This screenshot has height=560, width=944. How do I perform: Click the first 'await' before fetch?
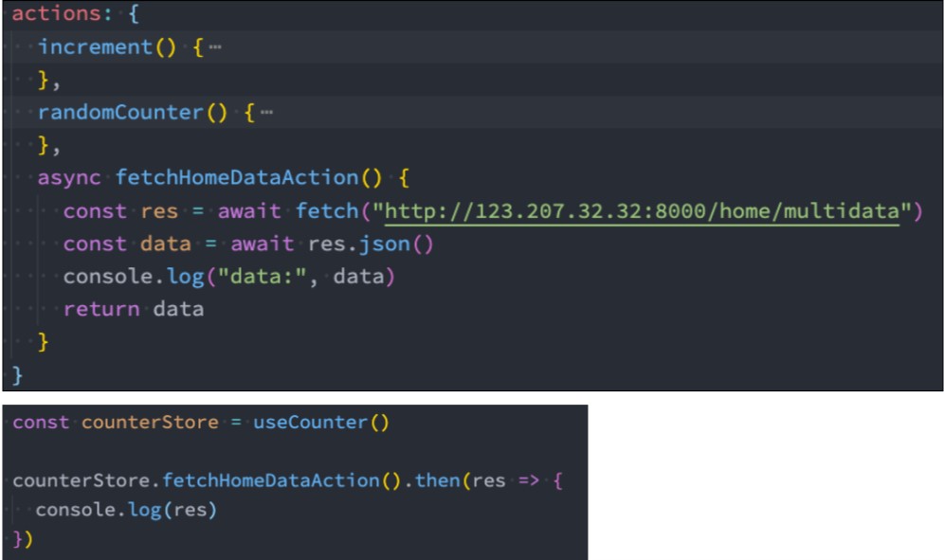pyautogui.click(x=249, y=211)
